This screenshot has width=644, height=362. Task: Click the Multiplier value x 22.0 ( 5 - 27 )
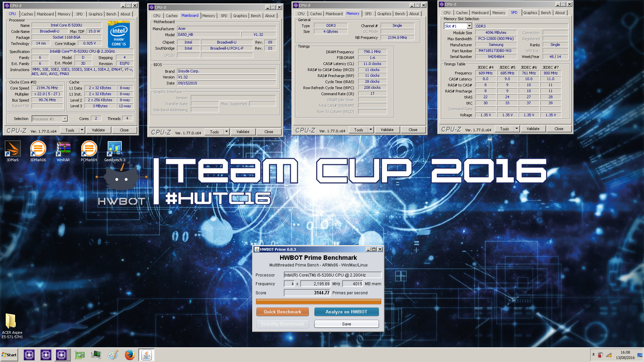47,94
